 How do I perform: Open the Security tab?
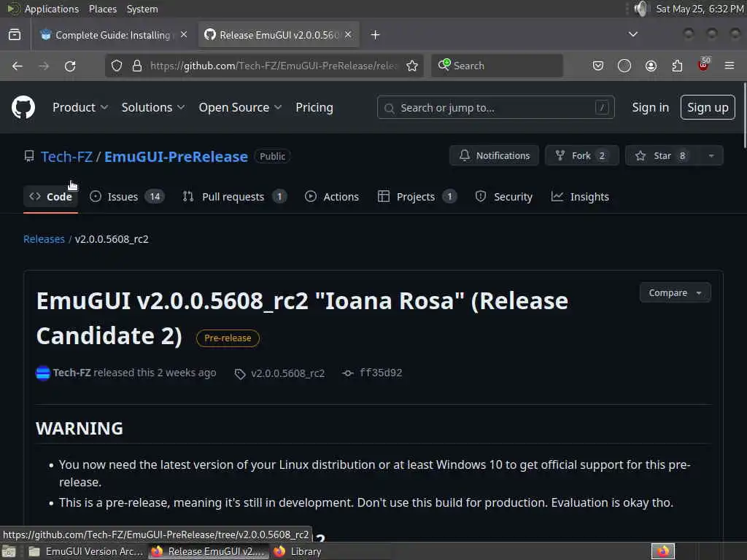point(504,197)
